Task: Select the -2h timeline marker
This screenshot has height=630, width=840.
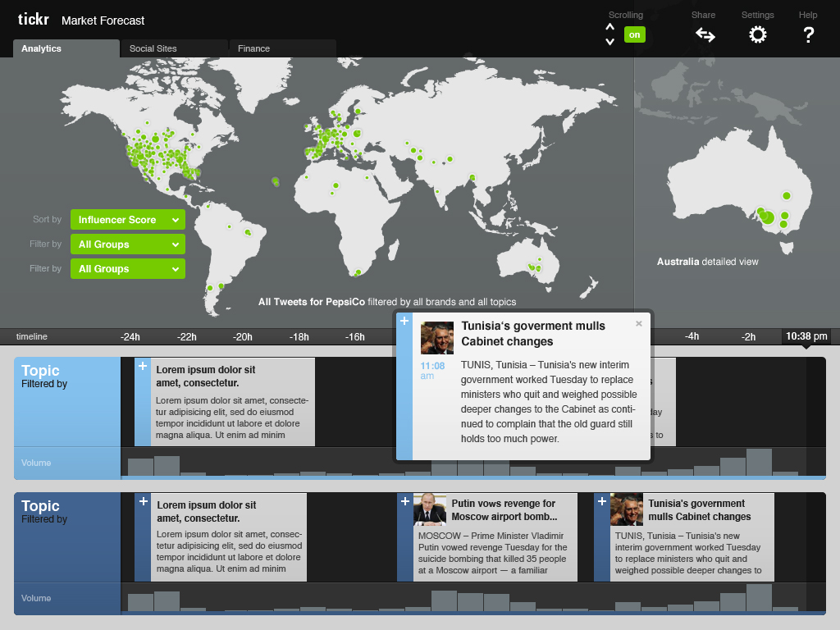Action: point(748,336)
